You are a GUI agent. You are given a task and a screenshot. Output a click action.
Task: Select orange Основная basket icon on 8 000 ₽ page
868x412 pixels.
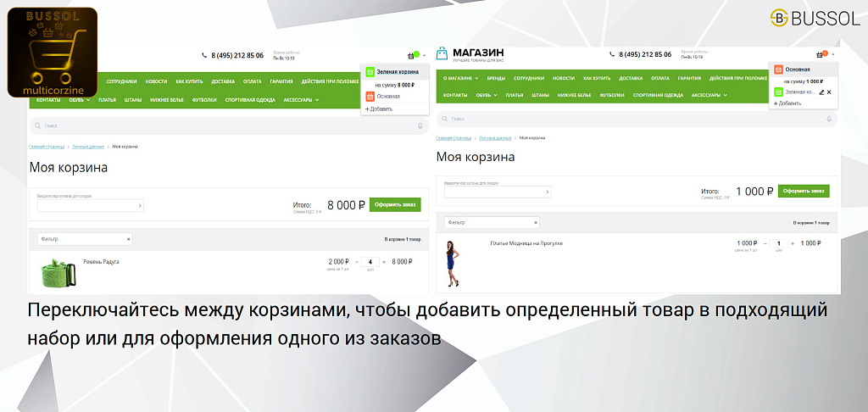coord(370,97)
